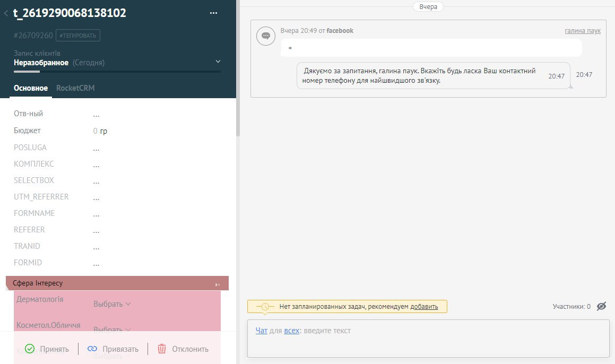Open Косметол.Обличчя Выбрать dropdown

(x=112, y=330)
